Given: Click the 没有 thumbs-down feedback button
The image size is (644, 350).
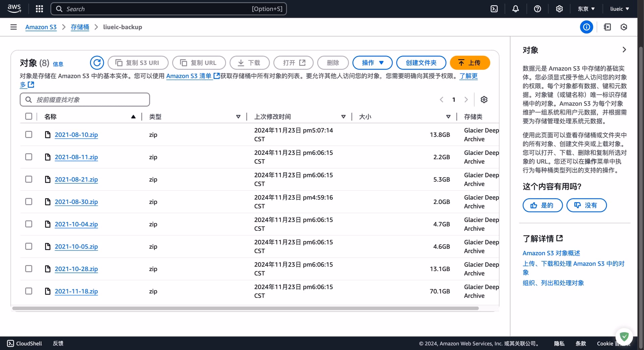Looking at the screenshot, I should (586, 205).
